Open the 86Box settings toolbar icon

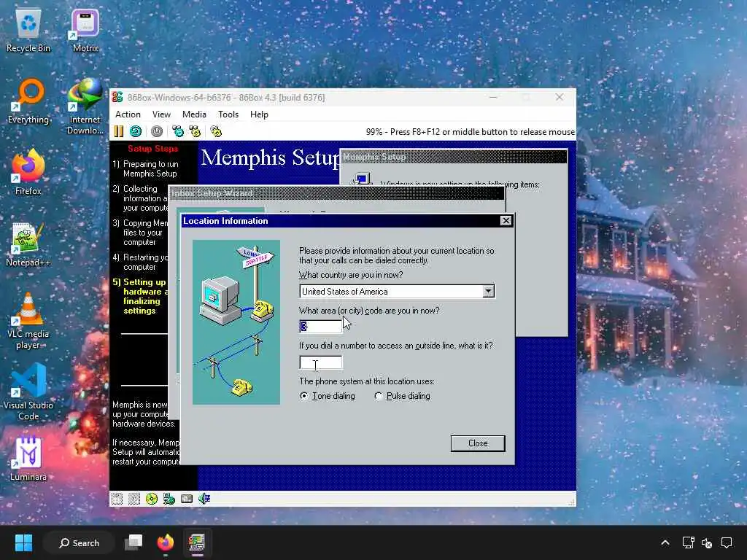[216, 131]
